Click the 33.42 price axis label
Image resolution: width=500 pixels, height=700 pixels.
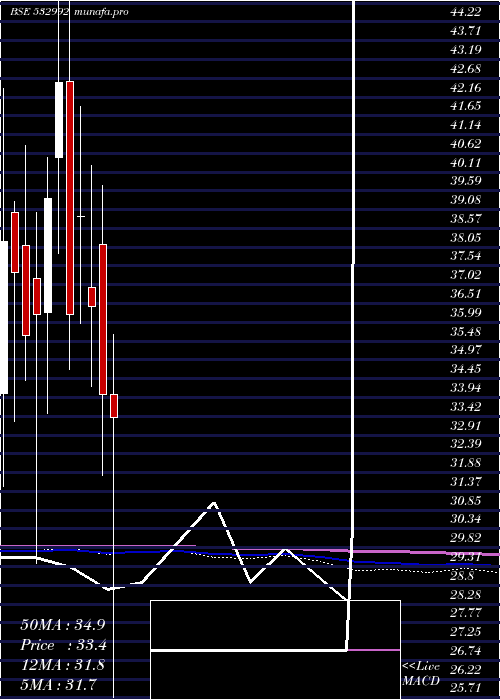click(466, 407)
